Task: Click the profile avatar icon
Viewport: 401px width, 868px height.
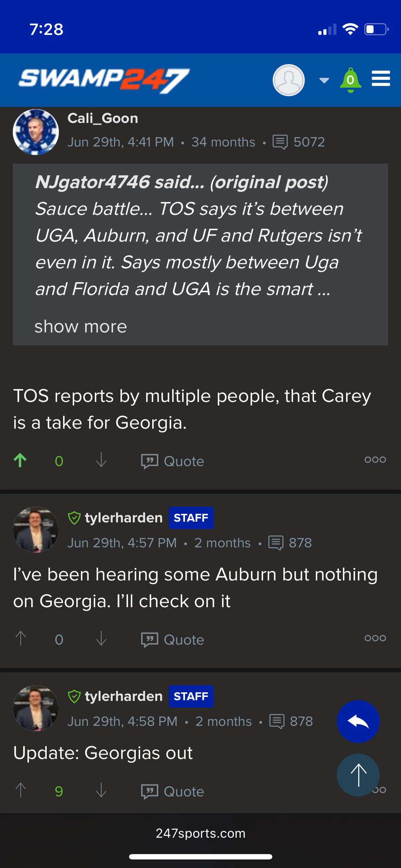Action: pos(288,80)
